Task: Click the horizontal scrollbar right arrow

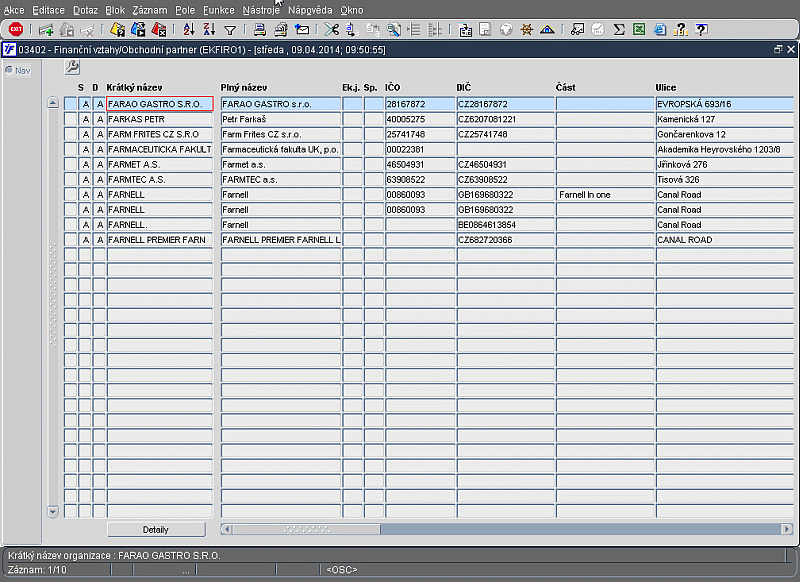Action: [x=787, y=529]
